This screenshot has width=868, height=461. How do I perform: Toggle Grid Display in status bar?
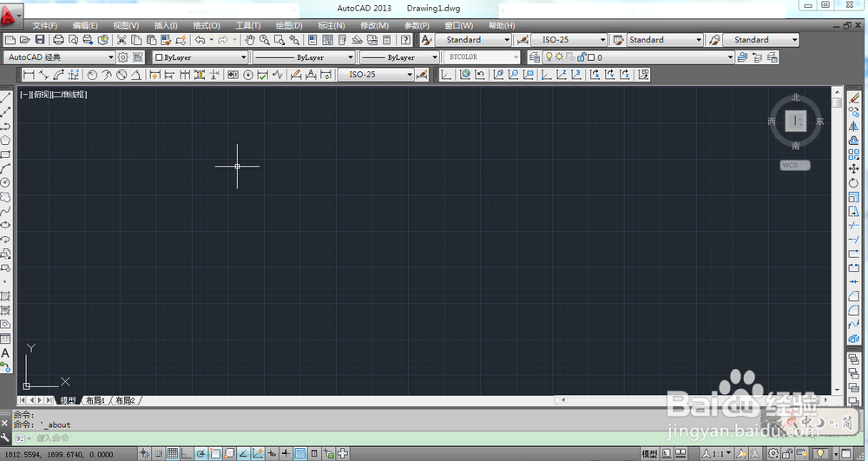[172, 454]
